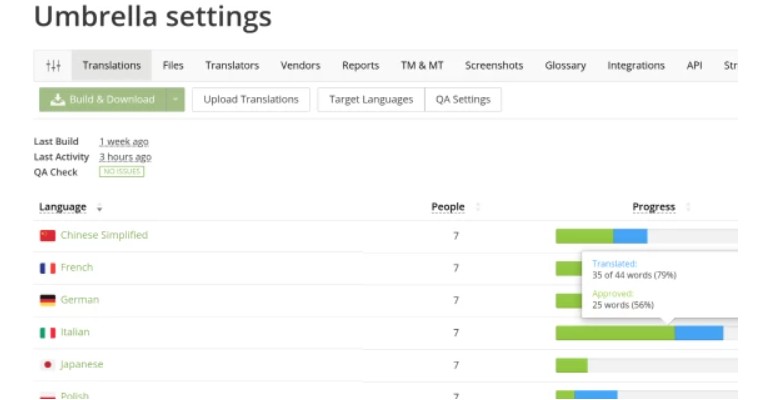Click the Japanese flag icon
Viewport: 760px width, 400px height.
(x=47, y=365)
